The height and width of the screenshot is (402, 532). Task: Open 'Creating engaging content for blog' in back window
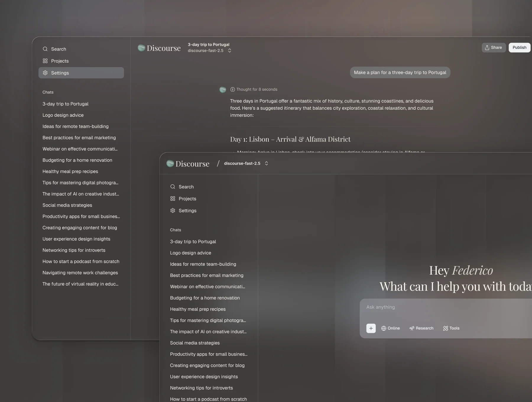(80, 228)
